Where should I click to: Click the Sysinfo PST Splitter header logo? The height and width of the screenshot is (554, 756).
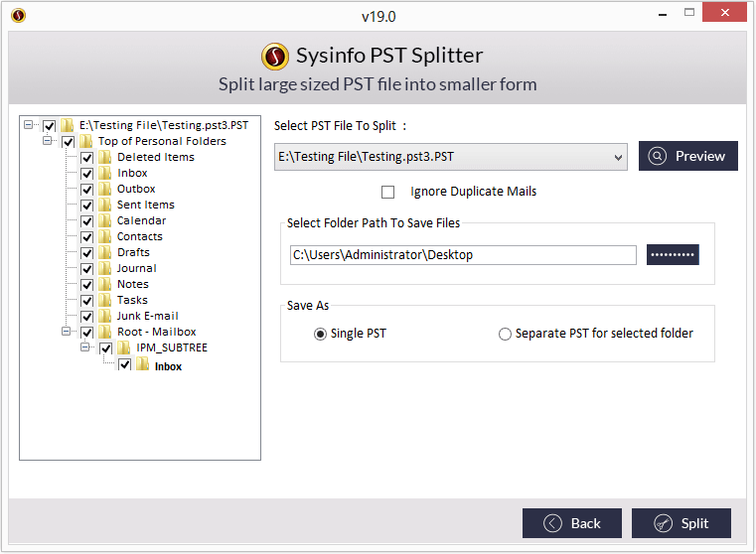[275, 56]
